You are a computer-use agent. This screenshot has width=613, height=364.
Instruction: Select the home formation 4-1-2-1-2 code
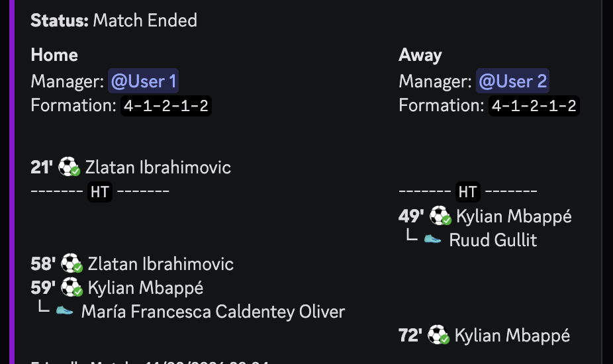tap(166, 106)
